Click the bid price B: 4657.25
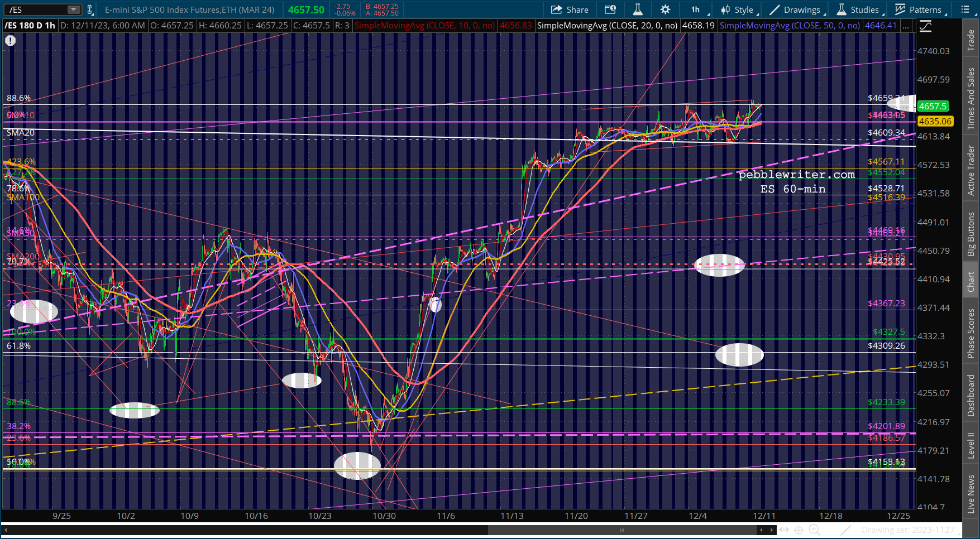 382,7
